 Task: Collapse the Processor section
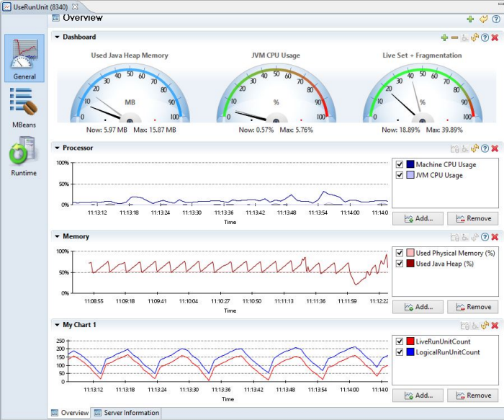pos(58,148)
